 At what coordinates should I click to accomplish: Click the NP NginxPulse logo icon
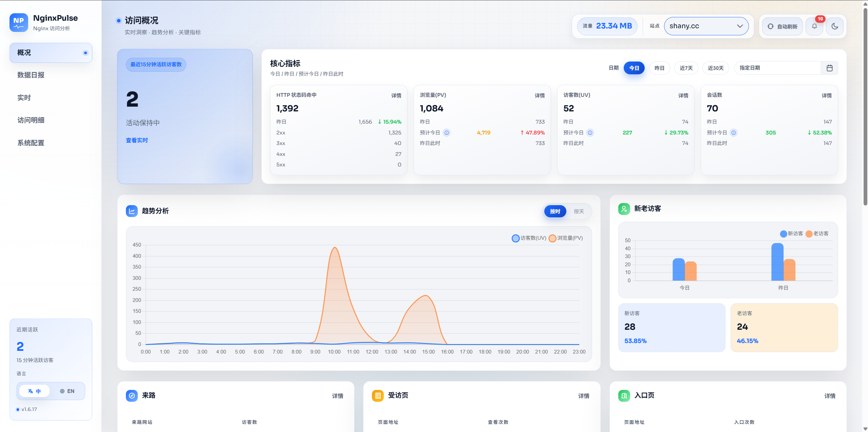[x=19, y=22]
